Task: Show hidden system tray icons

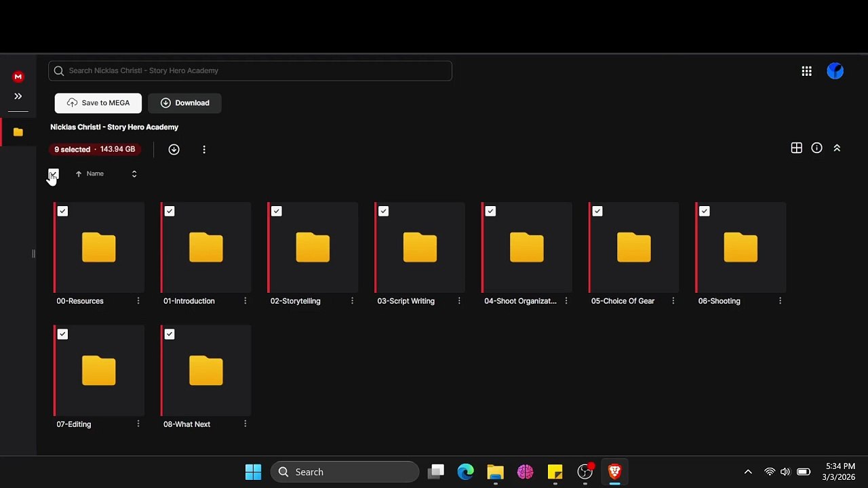Action: (748, 472)
